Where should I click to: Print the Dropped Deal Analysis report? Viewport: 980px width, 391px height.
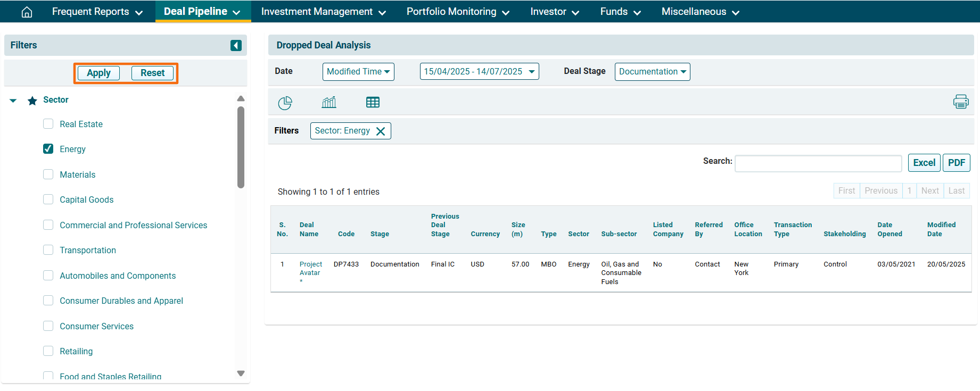click(x=960, y=102)
